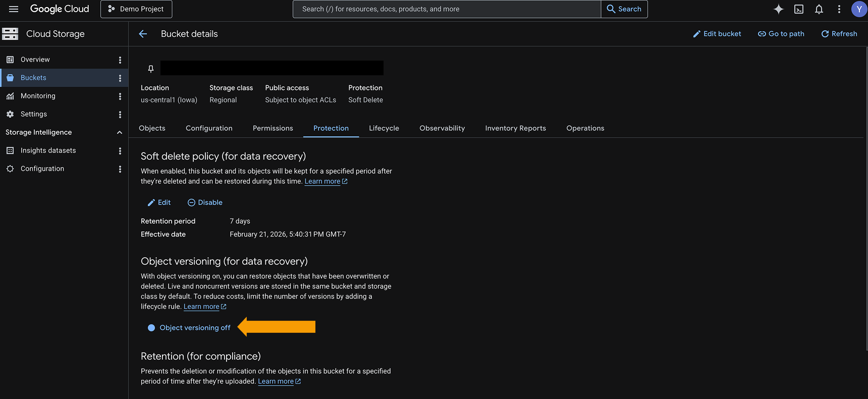The image size is (868, 399).
Task: Activate the Cloud Shell terminal icon
Action: [799, 9]
